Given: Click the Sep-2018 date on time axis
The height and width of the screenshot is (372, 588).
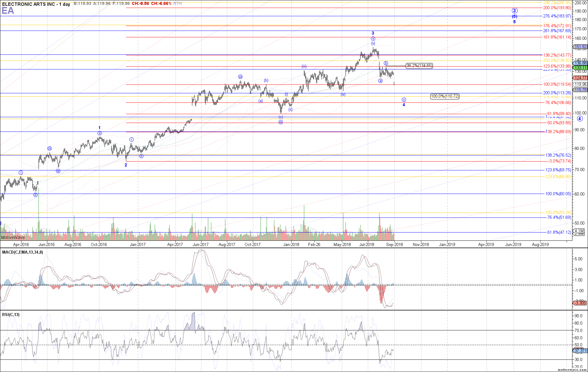Looking at the screenshot, I should (394, 244).
